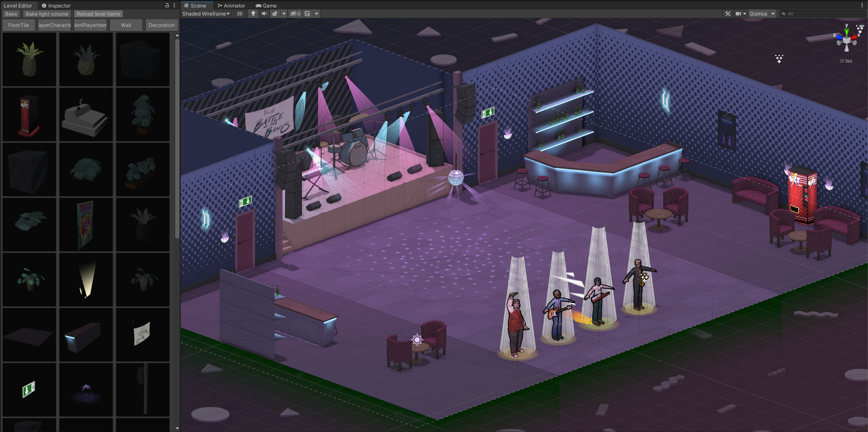Viewport: 868px width, 432px height.
Task: Open the Inspector tab
Action: (x=56, y=5)
